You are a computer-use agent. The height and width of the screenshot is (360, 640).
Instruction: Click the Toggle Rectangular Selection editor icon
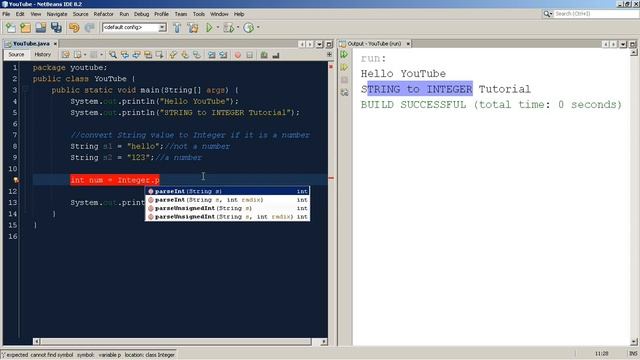(x=159, y=55)
